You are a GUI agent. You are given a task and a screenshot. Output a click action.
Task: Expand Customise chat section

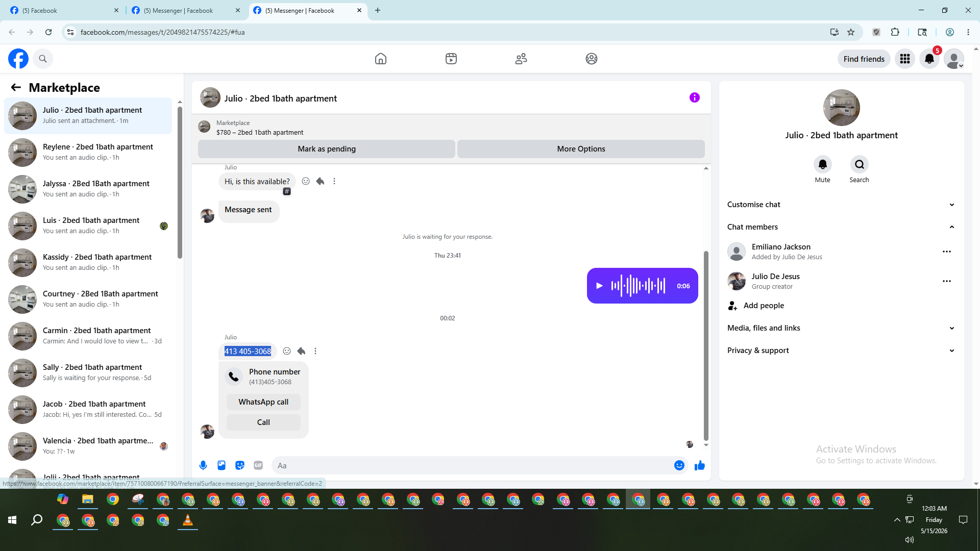tap(841, 205)
